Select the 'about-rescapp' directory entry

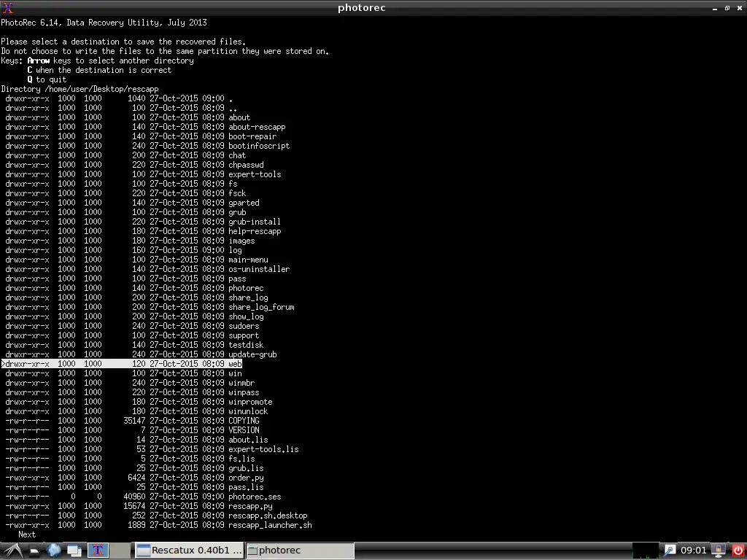(x=145, y=127)
